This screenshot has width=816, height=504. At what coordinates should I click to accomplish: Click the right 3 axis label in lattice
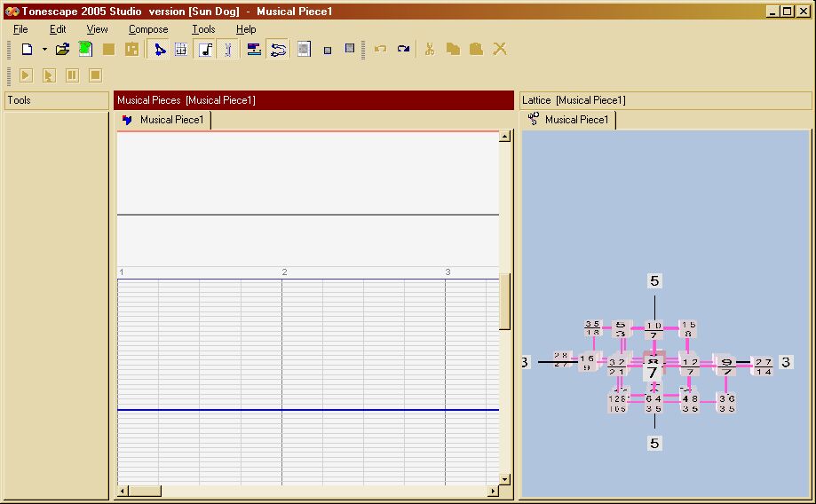click(786, 362)
